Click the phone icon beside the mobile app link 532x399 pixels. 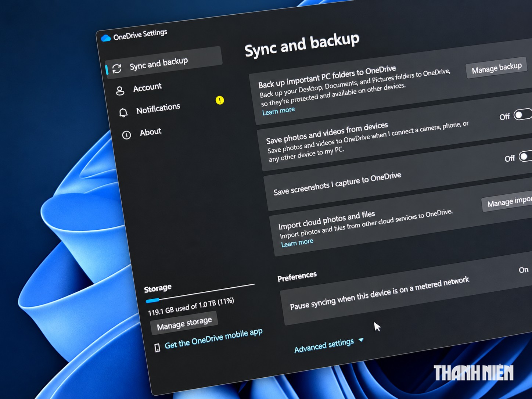(x=157, y=348)
